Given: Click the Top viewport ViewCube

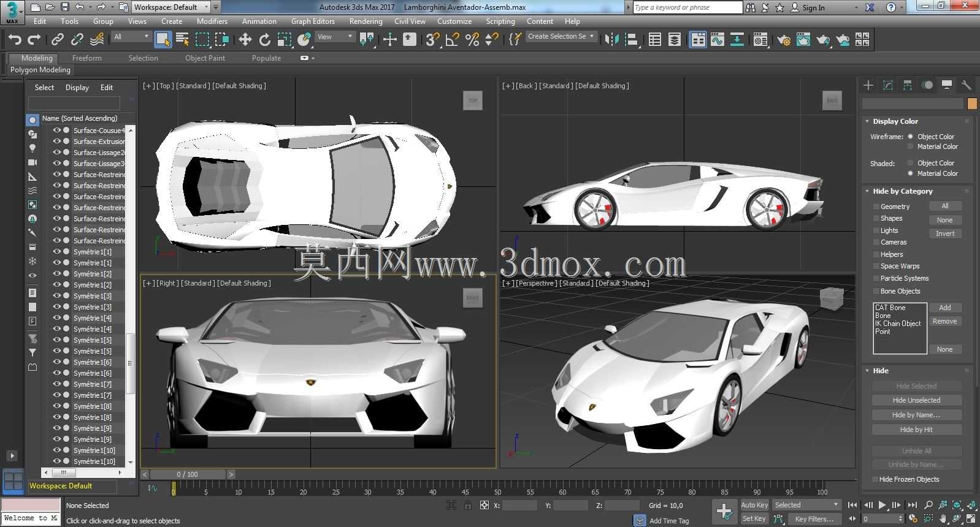Looking at the screenshot, I should 473,100.
